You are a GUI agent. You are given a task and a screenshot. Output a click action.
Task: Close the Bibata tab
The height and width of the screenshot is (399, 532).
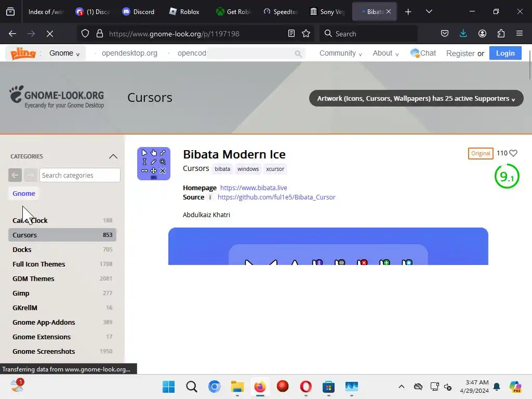click(x=389, y=12)
